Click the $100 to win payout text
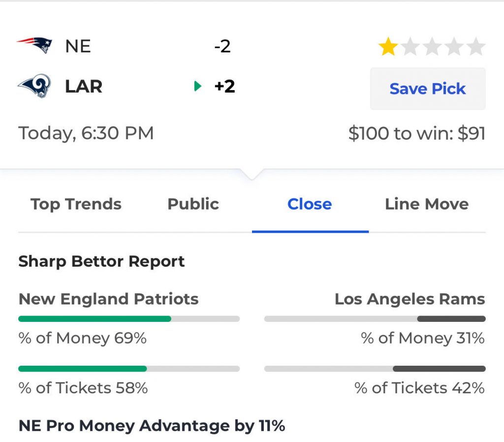 pyautogui.click(x=416, y=133)
